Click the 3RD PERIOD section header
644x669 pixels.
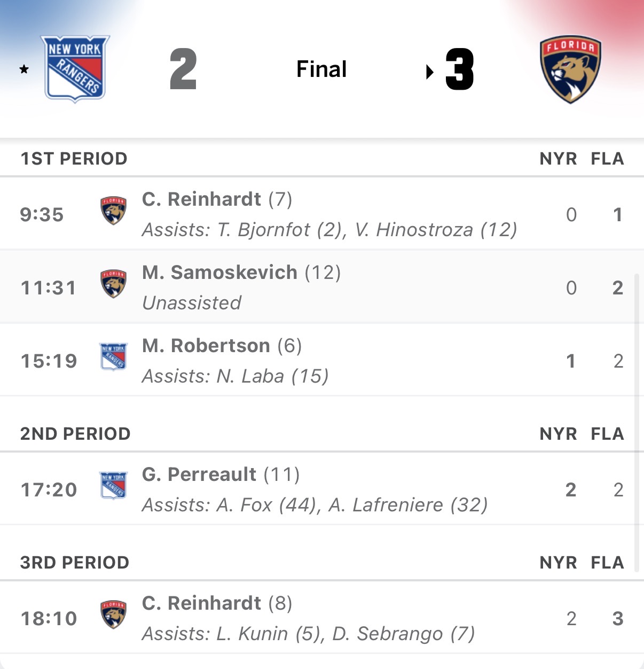tap(75, 563)
